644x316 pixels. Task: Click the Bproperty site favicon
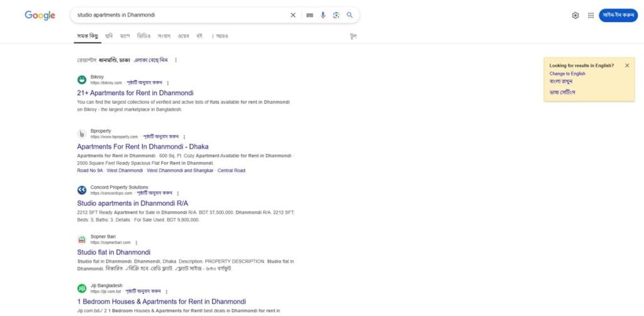tap(82, 134)
